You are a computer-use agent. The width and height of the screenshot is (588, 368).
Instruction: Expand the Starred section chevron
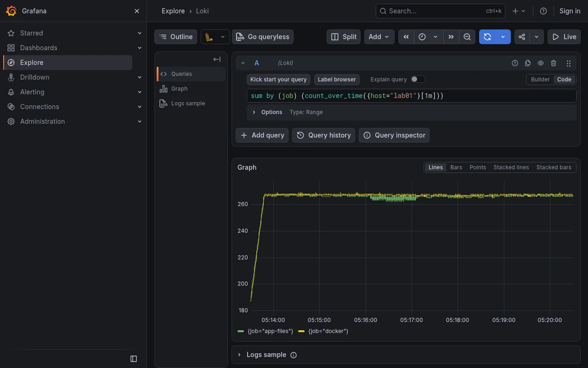[140, 33]
